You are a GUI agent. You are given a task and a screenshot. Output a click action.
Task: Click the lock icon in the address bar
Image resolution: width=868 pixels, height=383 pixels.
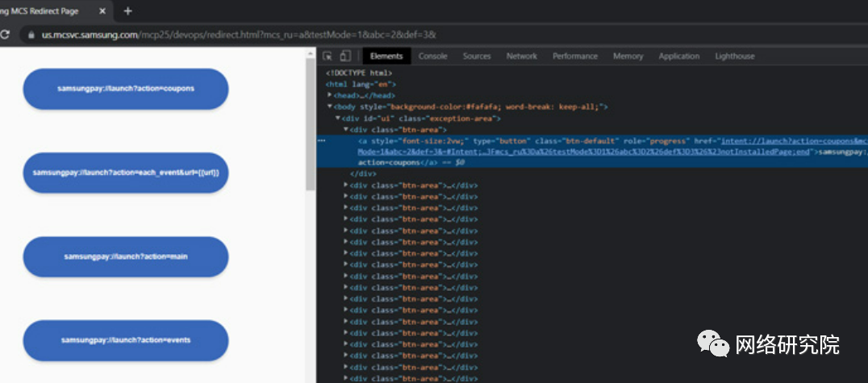31,35
